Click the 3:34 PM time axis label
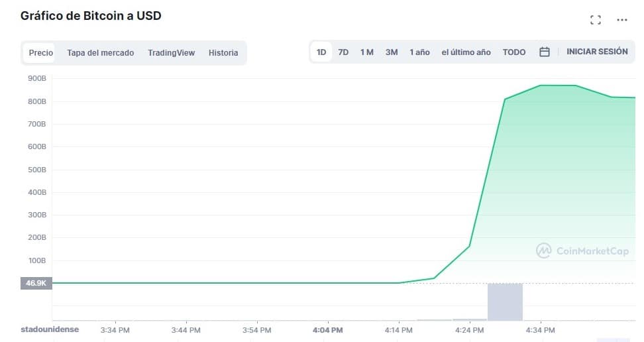Screen dimensions: 644x342 click(x=115, y=330)
